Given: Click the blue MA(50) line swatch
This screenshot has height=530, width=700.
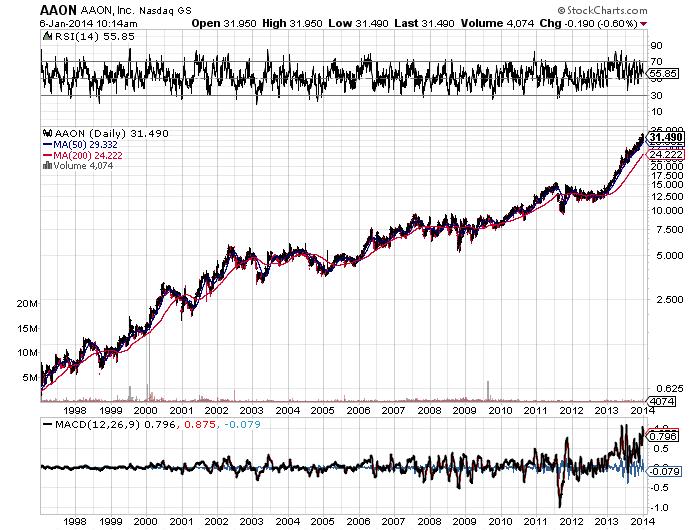Looking at the screenshot, I should (47, 145).
